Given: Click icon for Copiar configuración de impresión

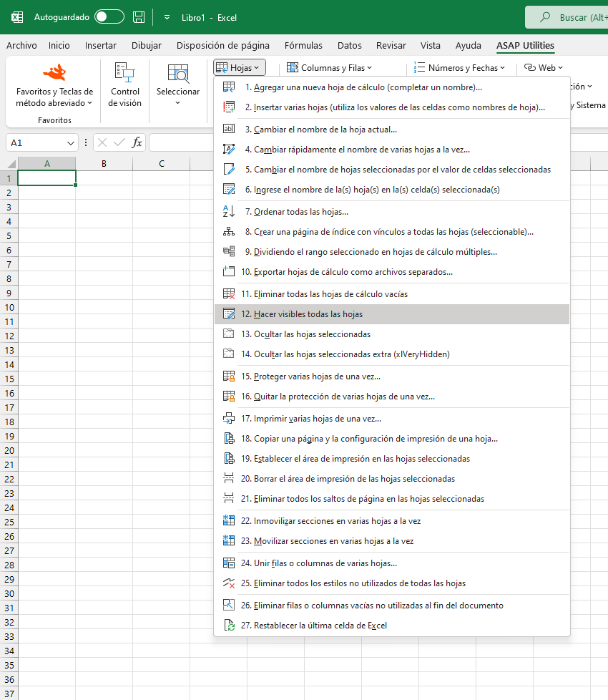Looking at the screenshot, I should click(x=229, y=438).
